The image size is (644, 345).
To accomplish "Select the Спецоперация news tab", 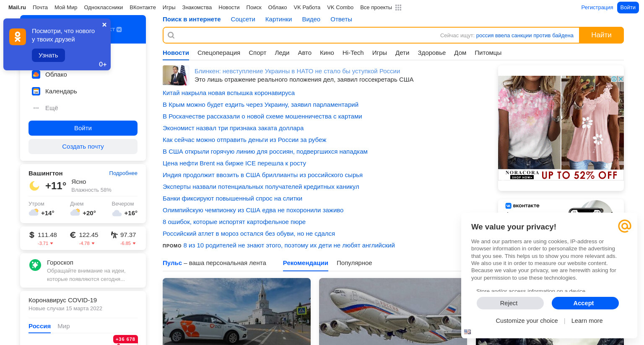I will tap(219, 53).
